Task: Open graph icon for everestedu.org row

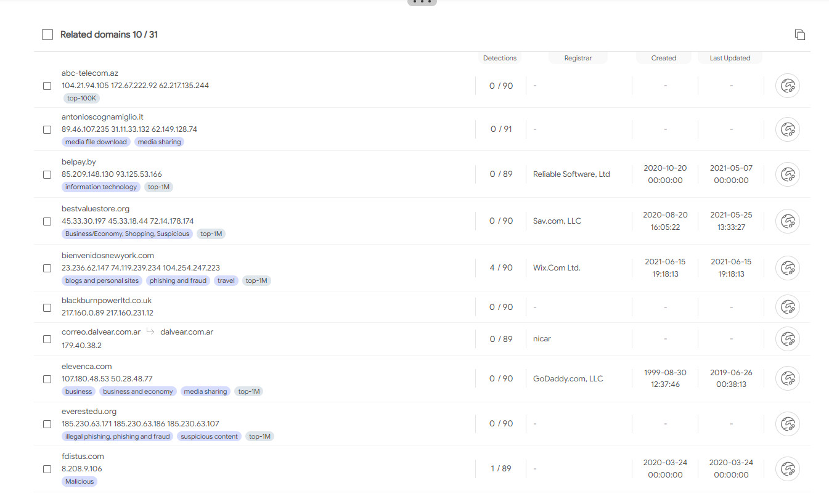Action: point(787,424)
